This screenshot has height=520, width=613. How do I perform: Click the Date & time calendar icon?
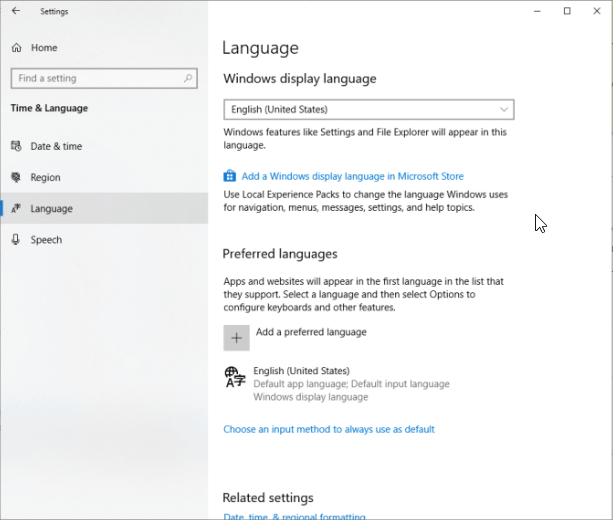tap(16, 146)
